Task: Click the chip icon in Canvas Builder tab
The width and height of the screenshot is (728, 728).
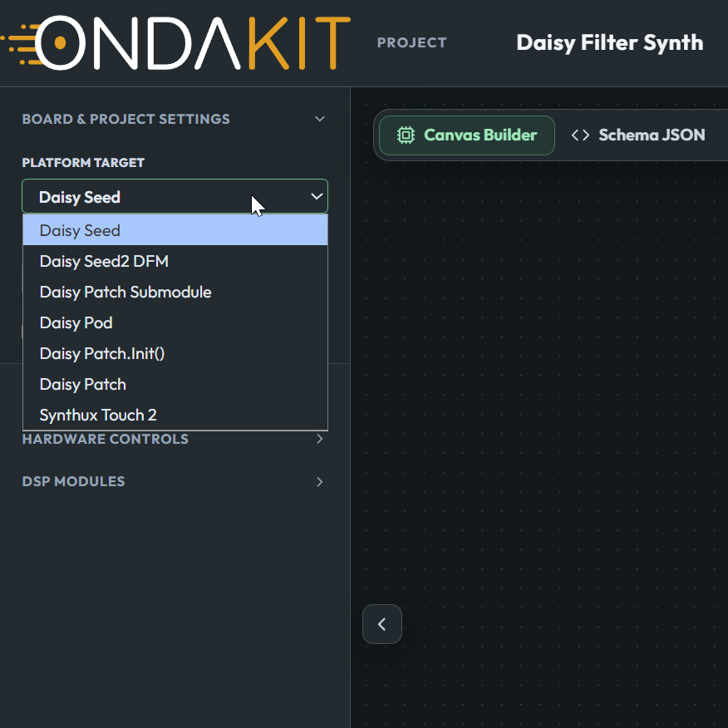Action: click(x=406, y=135)
